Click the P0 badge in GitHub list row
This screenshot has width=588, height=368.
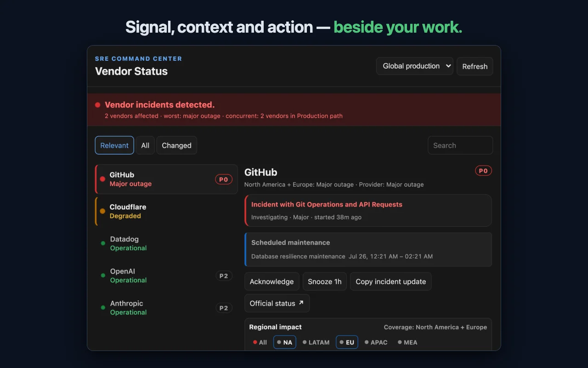coord(224,179)
